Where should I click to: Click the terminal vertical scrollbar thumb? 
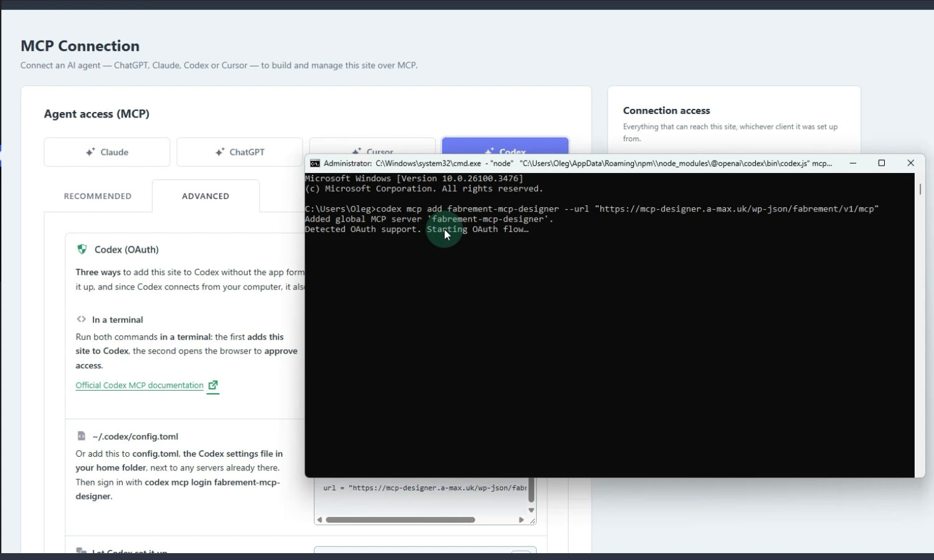(x=920, y=189)
